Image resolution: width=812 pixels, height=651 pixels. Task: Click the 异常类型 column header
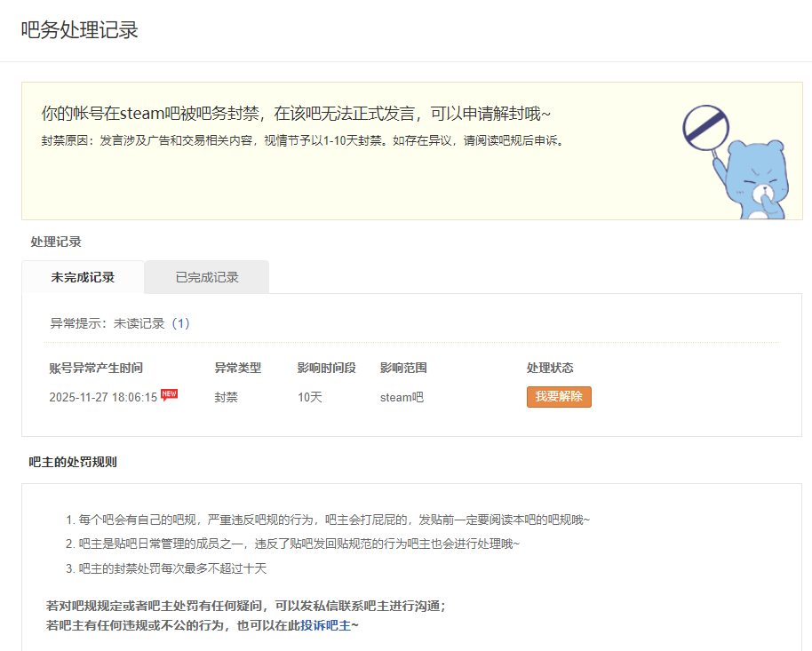(x=237, y=368)
